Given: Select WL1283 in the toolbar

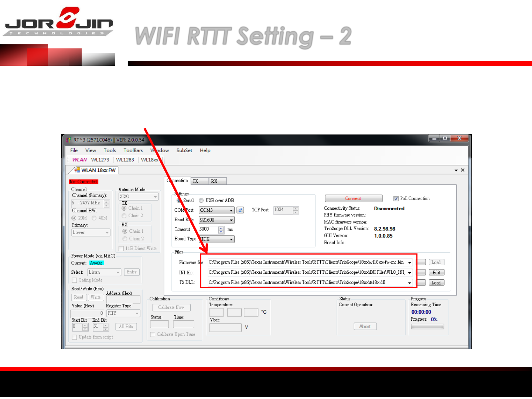Looking at the screenshot, I should pos(125,160).
